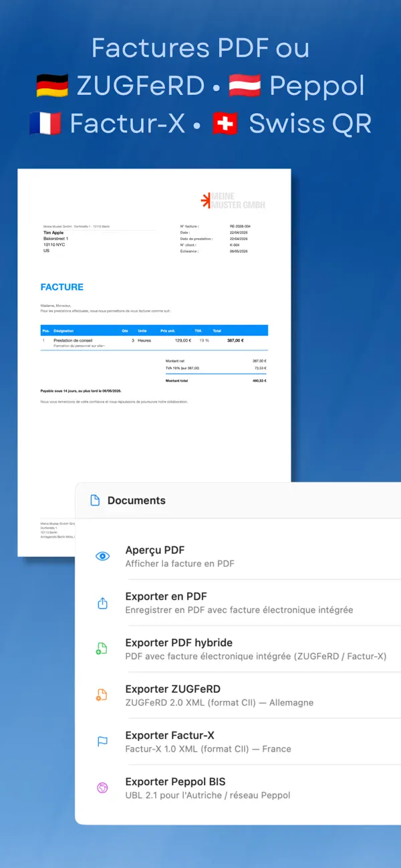Open the invoice preview page thumbnail

tap(154, 362)
